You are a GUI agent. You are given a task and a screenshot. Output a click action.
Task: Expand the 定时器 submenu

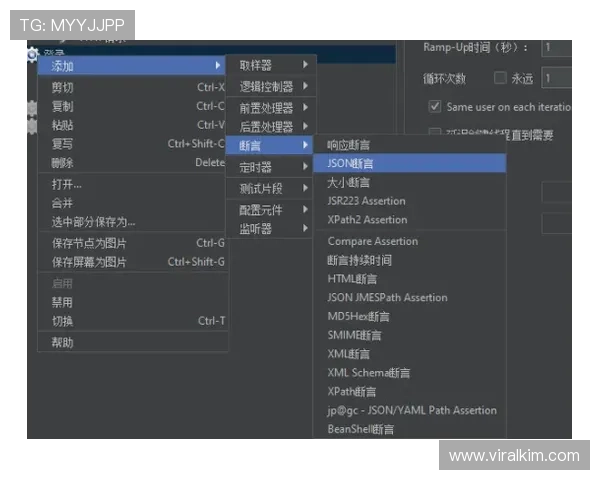coord(271,167)
